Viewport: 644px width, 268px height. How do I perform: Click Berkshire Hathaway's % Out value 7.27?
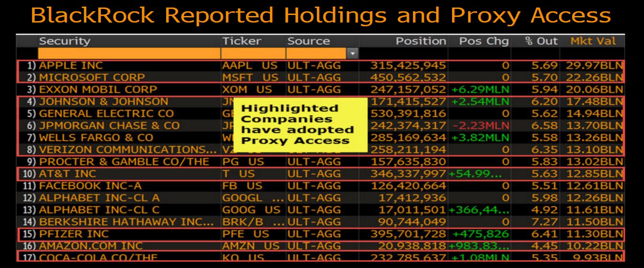click(x=544, y=222)
